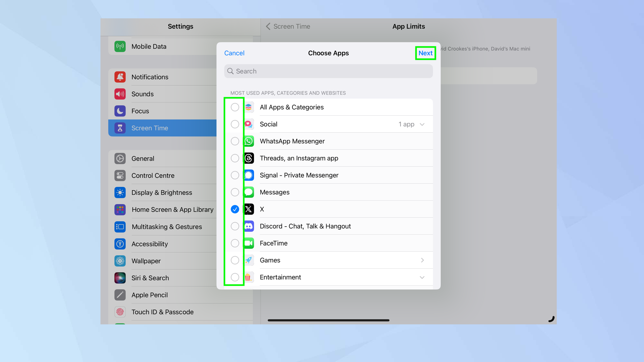Click the Entertainment popcorn icon
This screenshot has width=644, height=362.
[249, 277]
